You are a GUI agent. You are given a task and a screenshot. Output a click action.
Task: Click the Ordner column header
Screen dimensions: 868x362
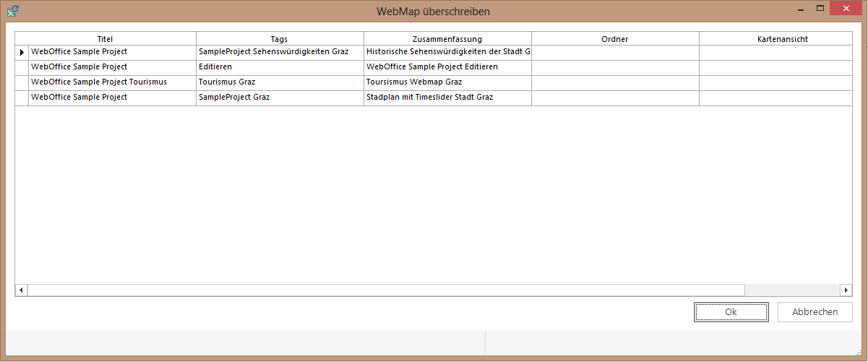pos(615,39)
